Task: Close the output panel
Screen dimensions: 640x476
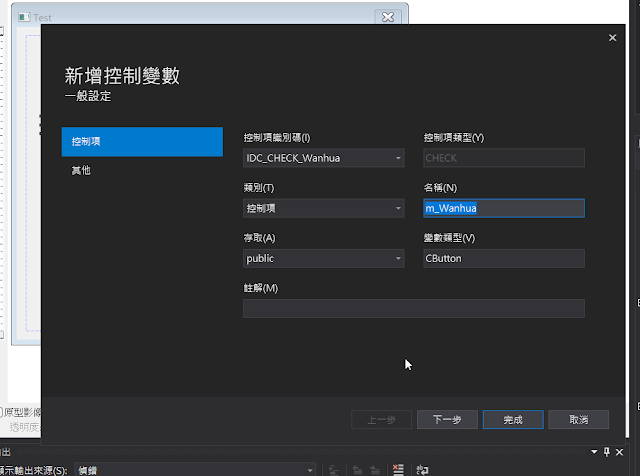Action: point(619,452)
